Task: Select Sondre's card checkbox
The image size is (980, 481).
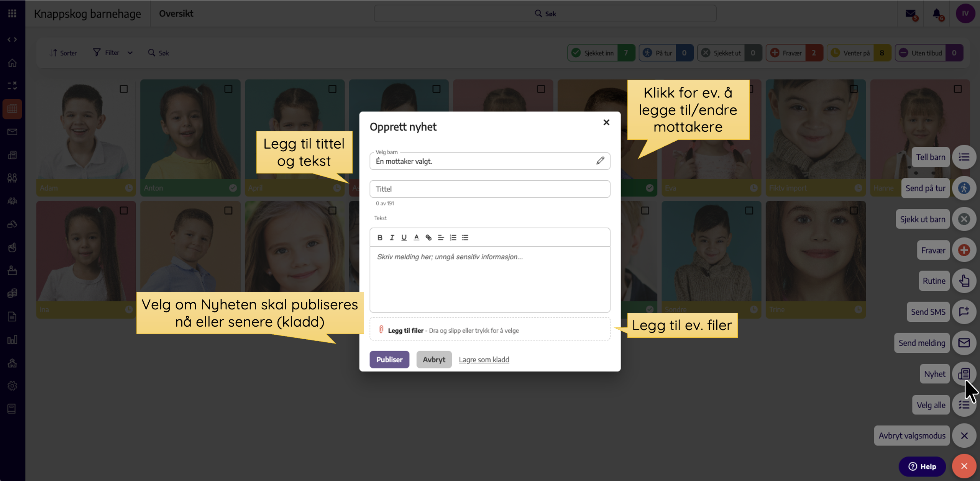Action: coord(749,211)
